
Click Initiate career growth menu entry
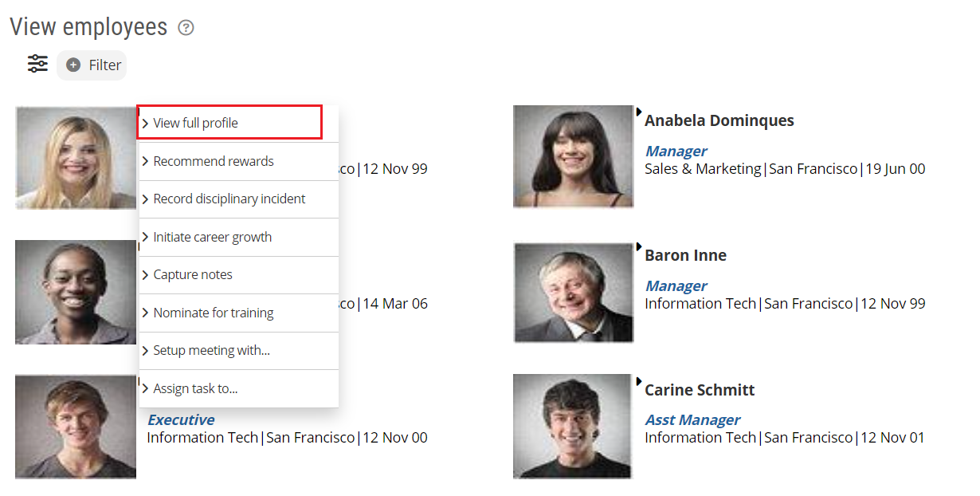pos(212,237)
